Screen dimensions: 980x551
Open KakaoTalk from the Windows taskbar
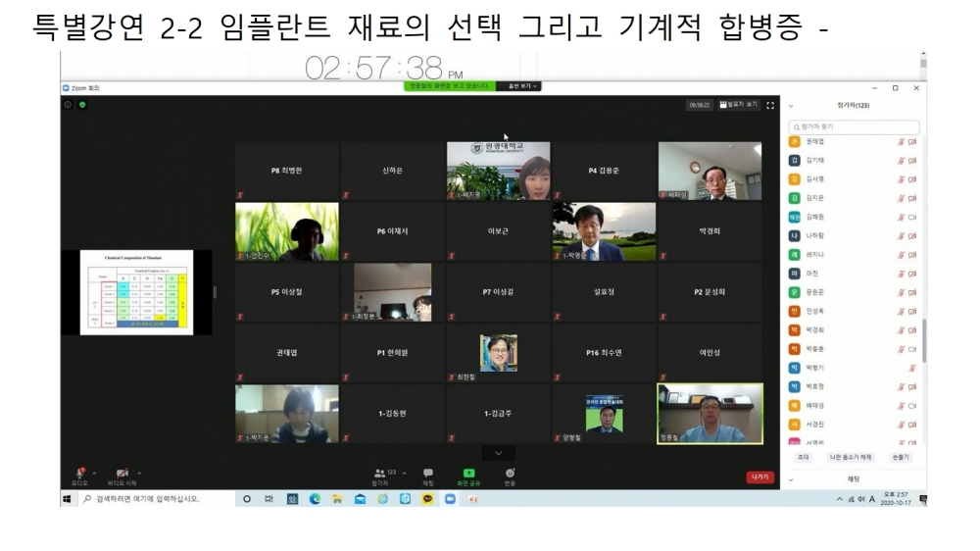[x=428, y=499]
